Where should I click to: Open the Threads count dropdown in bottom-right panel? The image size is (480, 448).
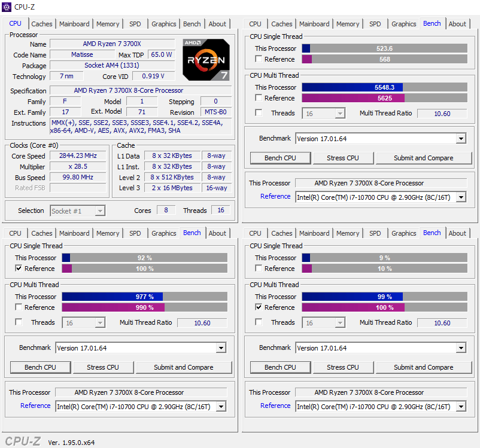(x=324, y=322)
